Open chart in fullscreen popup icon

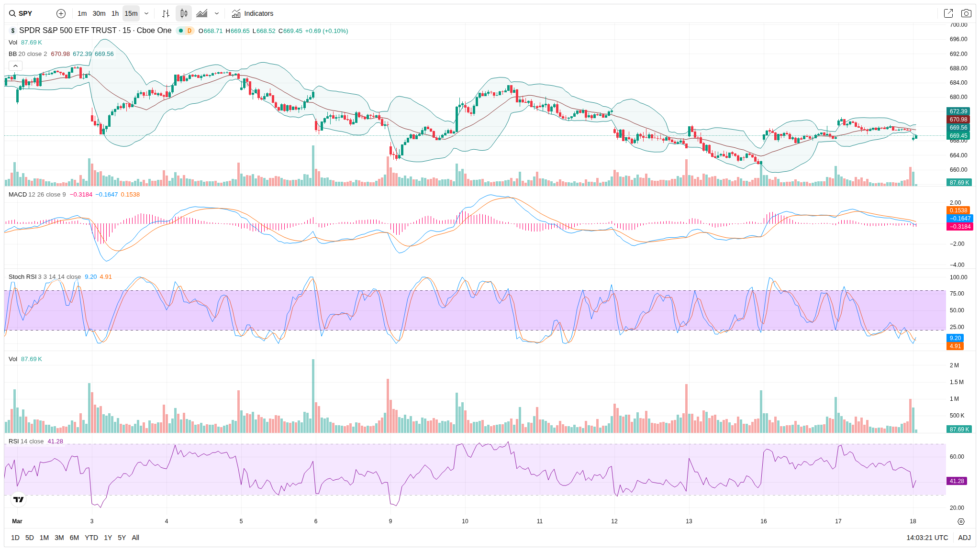click(948, 13)
